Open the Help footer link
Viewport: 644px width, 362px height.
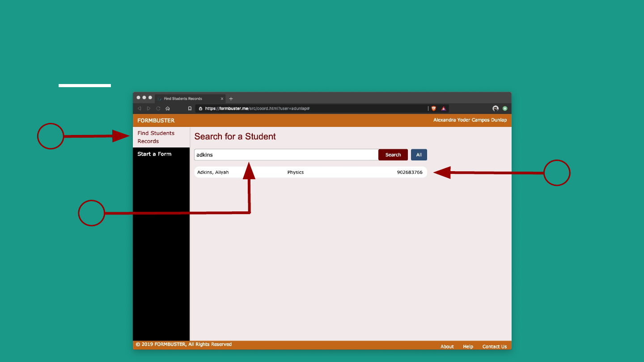point(468,346)
